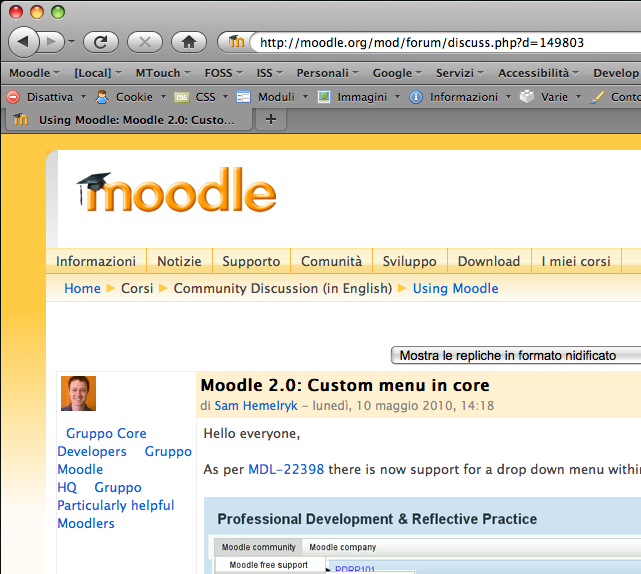The height and width of the screenshot is (574, 641).
Task: Click the Contorna pencil icon
Action: (x=597, y=97)
